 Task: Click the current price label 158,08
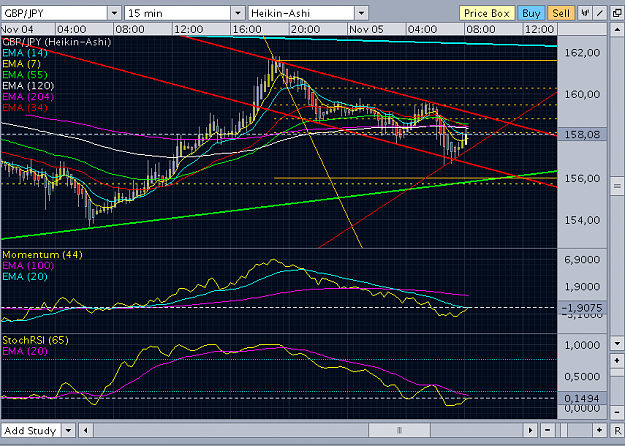pos(582,134)
